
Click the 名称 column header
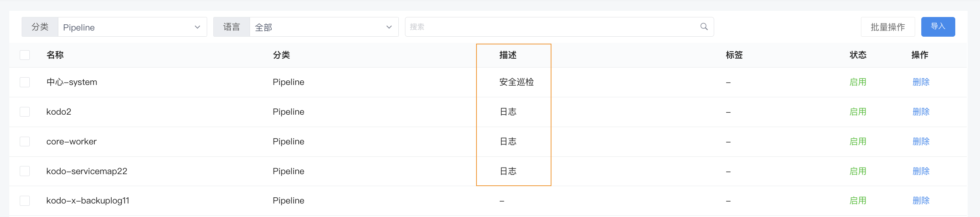55,55
